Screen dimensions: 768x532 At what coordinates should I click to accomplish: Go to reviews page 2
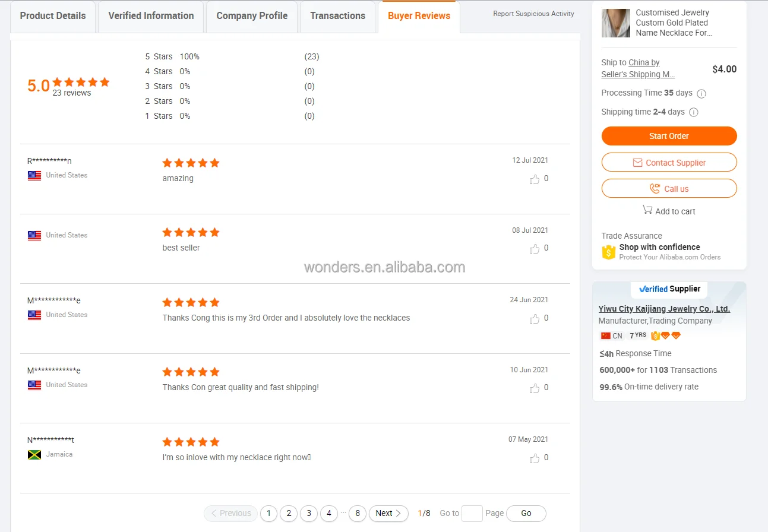coord(289,514)
